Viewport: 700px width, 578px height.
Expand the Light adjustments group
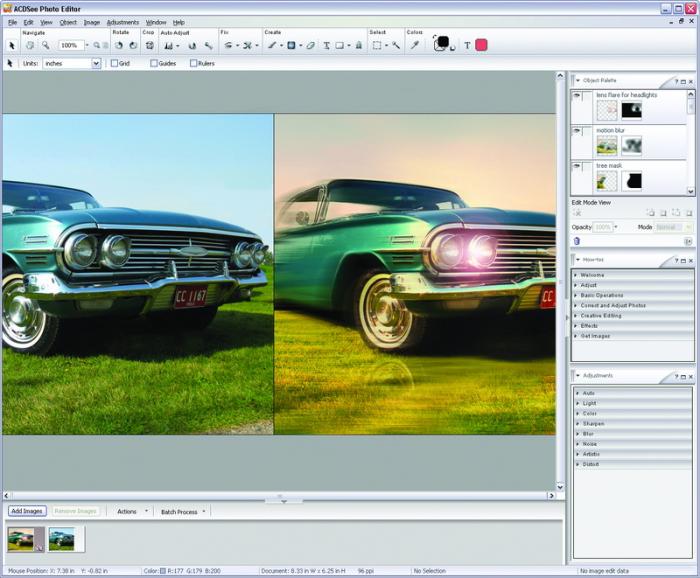633,403
